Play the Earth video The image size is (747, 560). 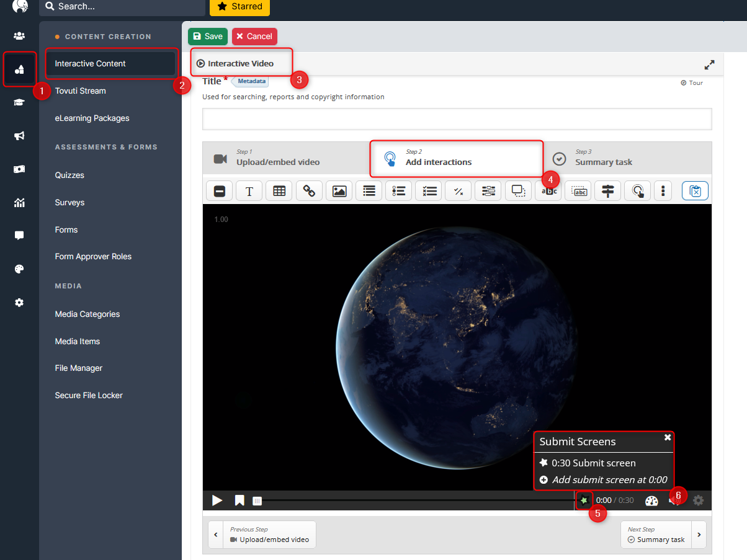217,500
